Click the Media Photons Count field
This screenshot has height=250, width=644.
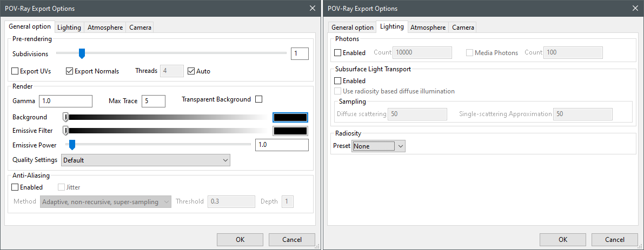573,52
